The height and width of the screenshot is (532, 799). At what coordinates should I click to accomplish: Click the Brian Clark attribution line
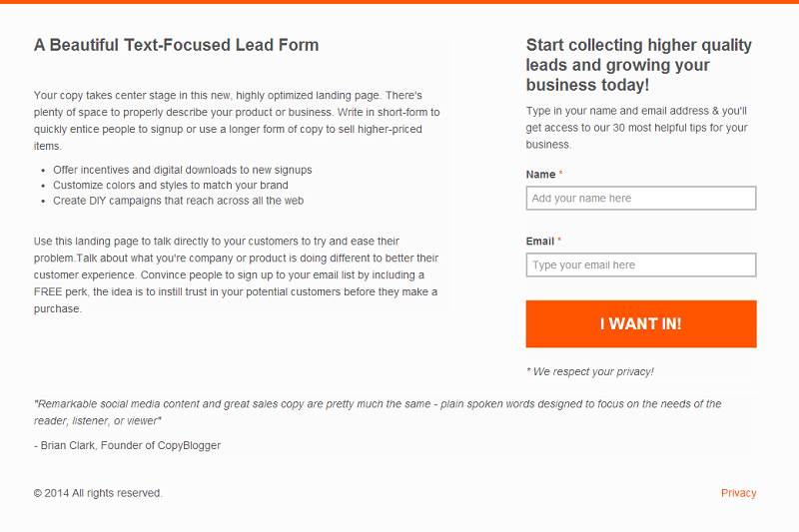coord(127,445)
